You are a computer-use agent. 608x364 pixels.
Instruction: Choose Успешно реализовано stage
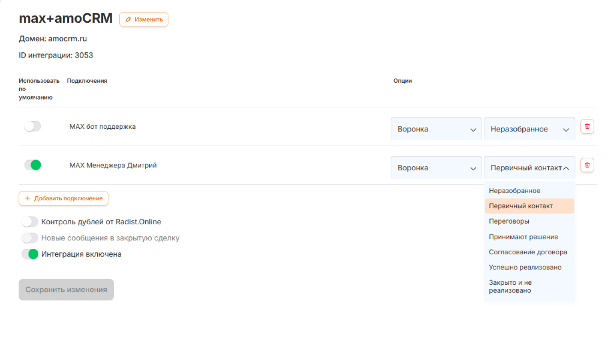point(525,267)
